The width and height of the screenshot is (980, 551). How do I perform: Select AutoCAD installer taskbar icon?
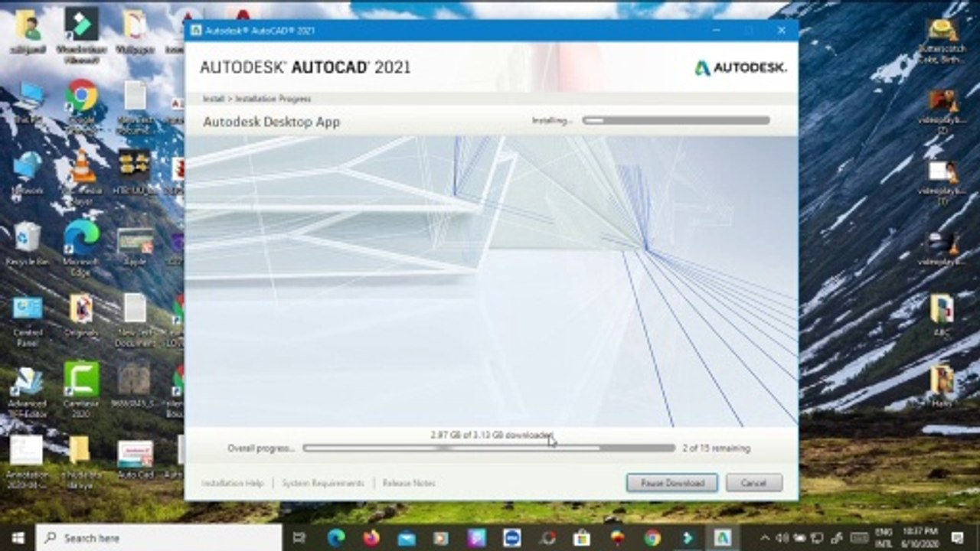click(x=722, y=538)
